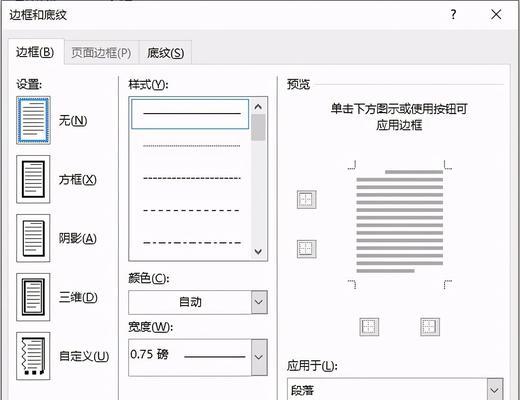The image size is (520, 400).
Task: Toggle the bottom border button in preview
Action: click(x=306, y=249)
